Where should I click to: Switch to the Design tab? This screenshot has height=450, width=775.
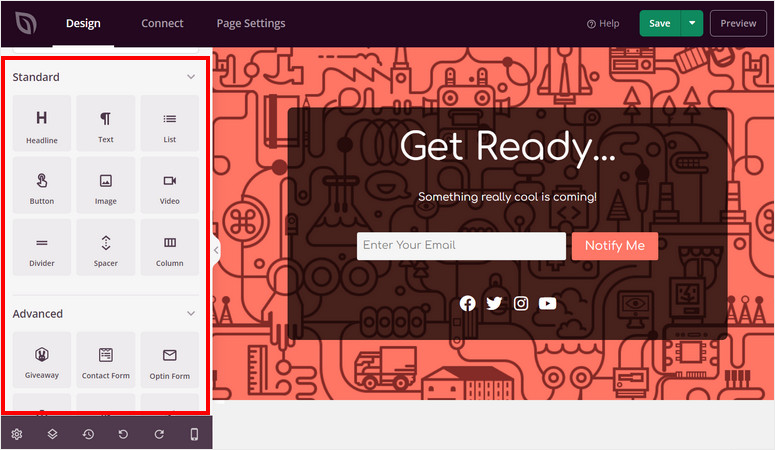click(83, 23)
